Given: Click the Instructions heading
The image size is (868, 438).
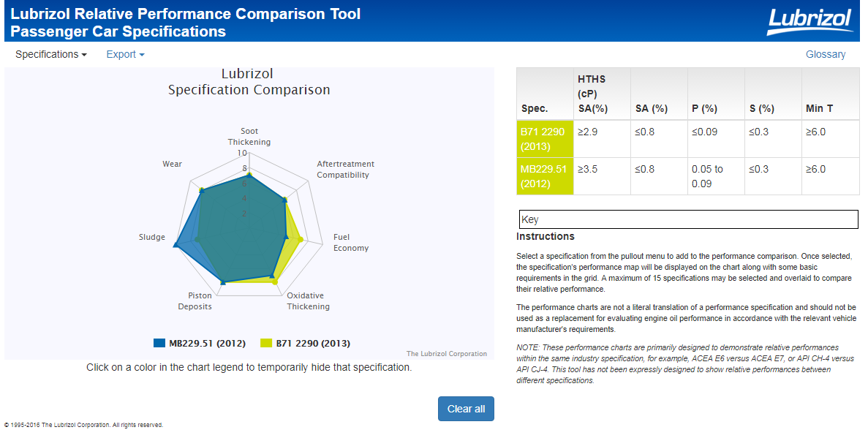Looking at the screenshot, I should point(546,236).
